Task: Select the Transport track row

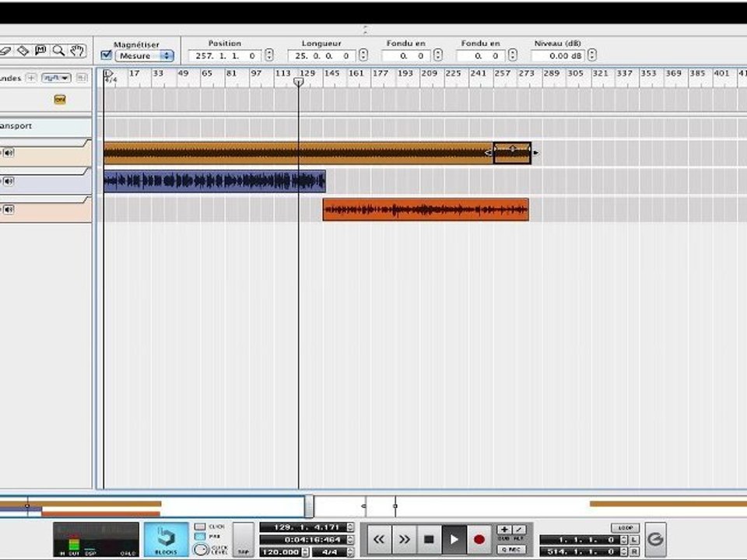Action: (46, 126)
